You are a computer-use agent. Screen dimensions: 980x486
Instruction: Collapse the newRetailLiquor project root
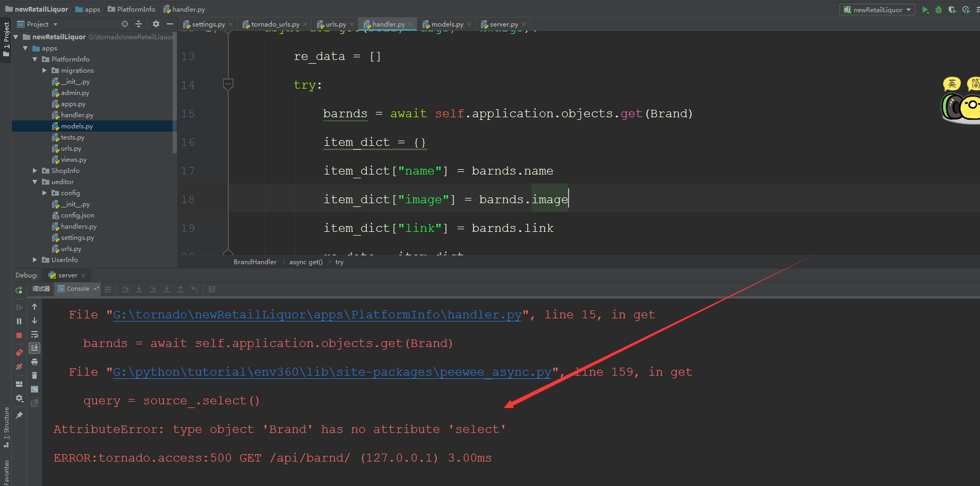[x=16, y=37]
